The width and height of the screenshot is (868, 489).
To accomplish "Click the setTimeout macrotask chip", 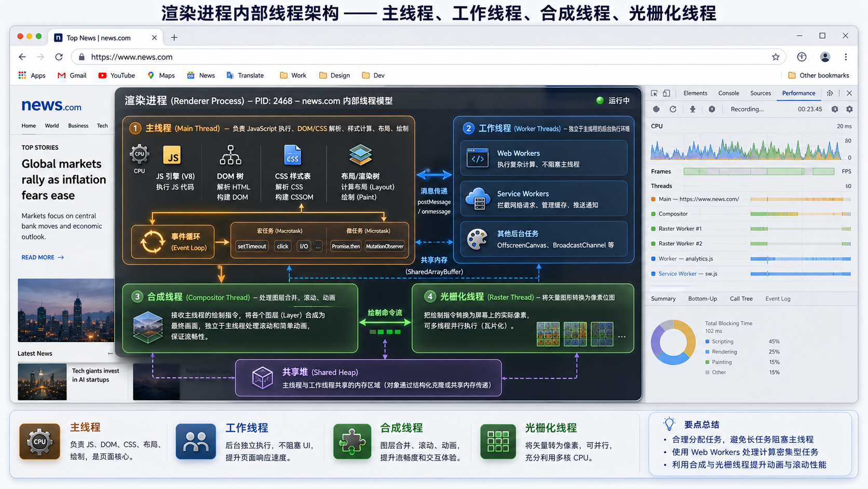I will click(252, 246).
